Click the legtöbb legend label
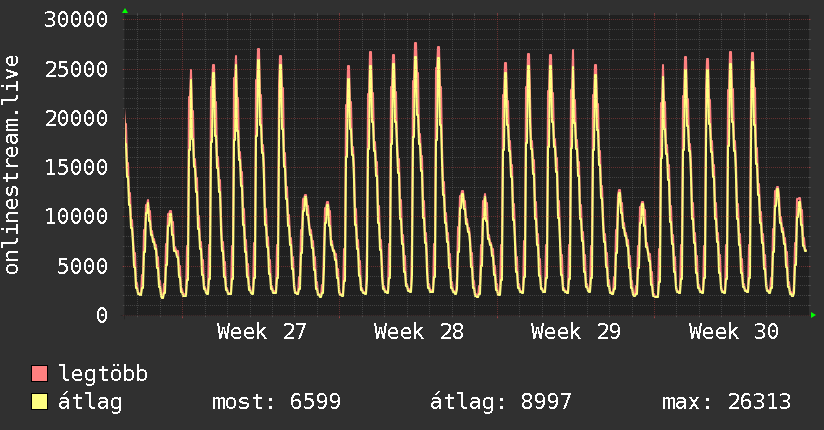 tap(103, 373)
